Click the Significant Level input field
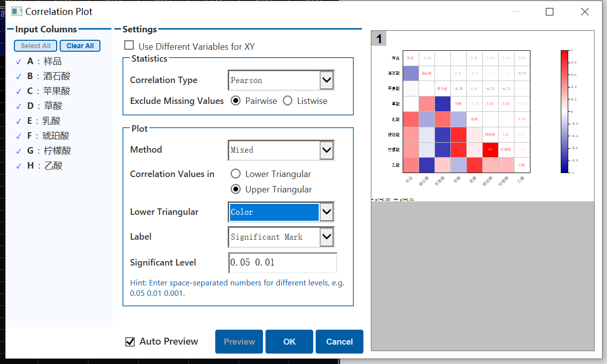This screenshot has width=607, height=364. [282, 263]
